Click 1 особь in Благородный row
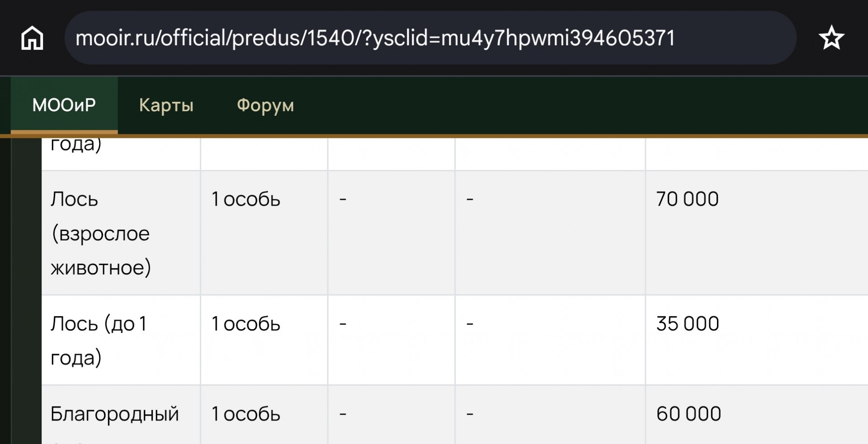This screenshot has width=868, height=444. coord(246,414)
